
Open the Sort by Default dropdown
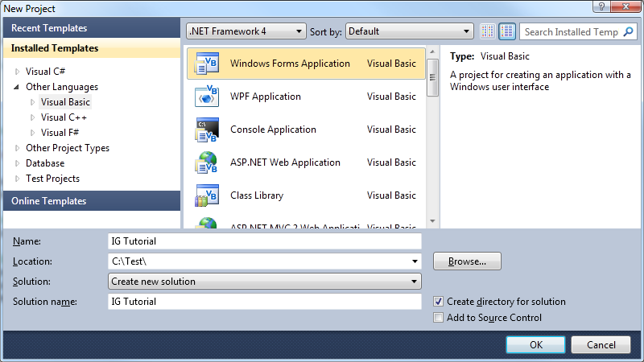point(410,31)
